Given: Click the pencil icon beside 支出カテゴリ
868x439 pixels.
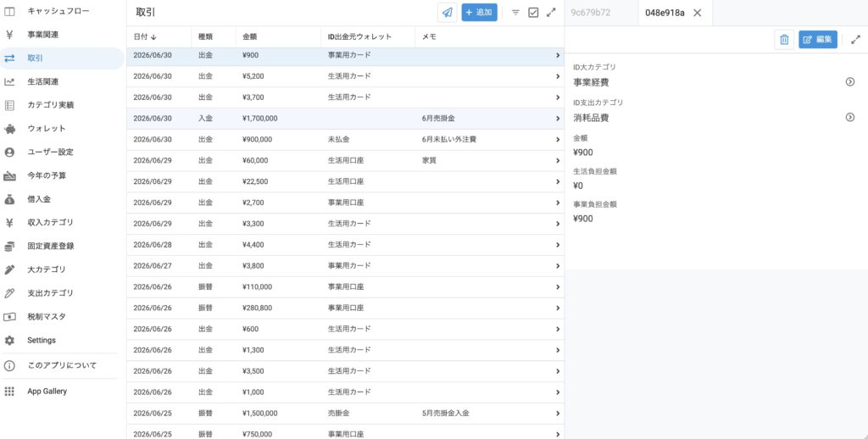Looking at the screenshot, I should coord(9,293).
